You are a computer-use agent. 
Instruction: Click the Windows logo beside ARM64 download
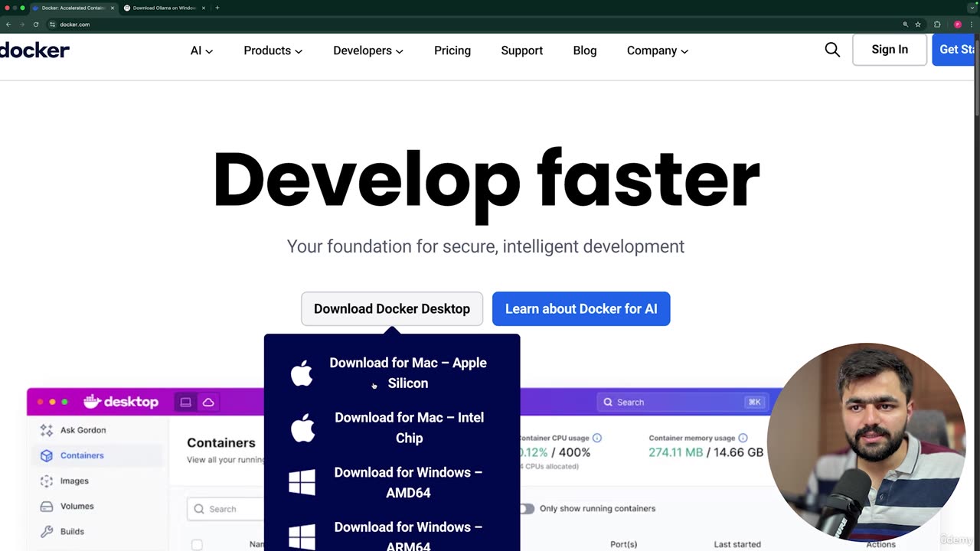click(x=302, y=536)
